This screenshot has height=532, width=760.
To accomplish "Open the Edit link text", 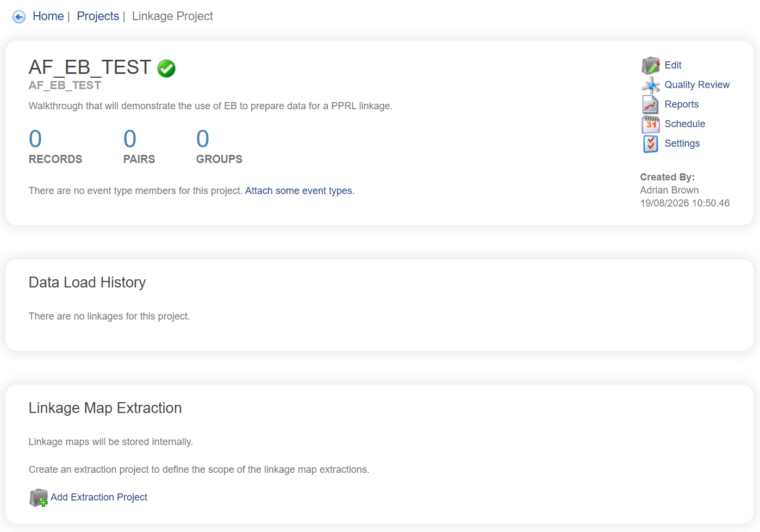I will (673, 65).
